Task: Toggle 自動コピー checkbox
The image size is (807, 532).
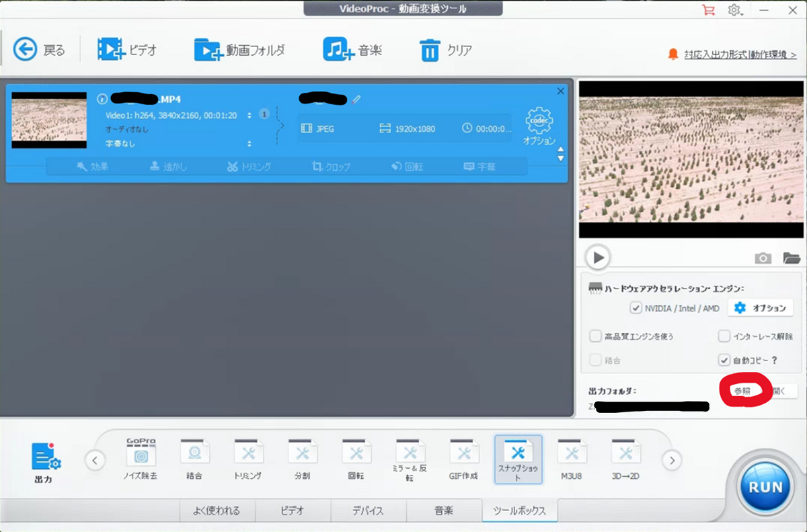Action: (724, 360)
